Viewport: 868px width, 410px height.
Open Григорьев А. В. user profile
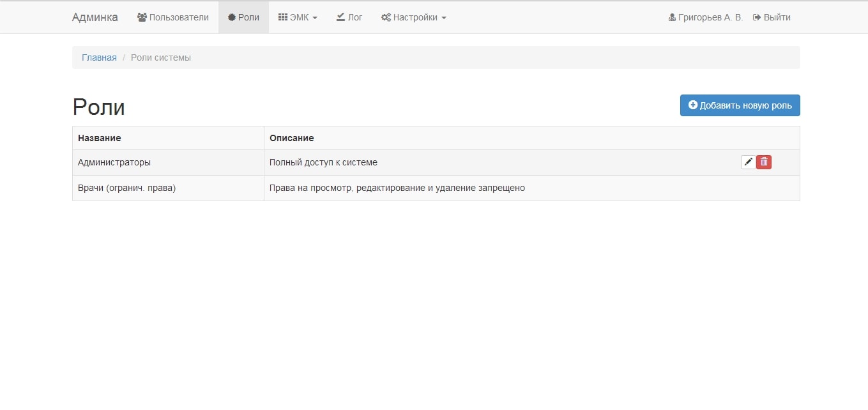tap(706, 17)
